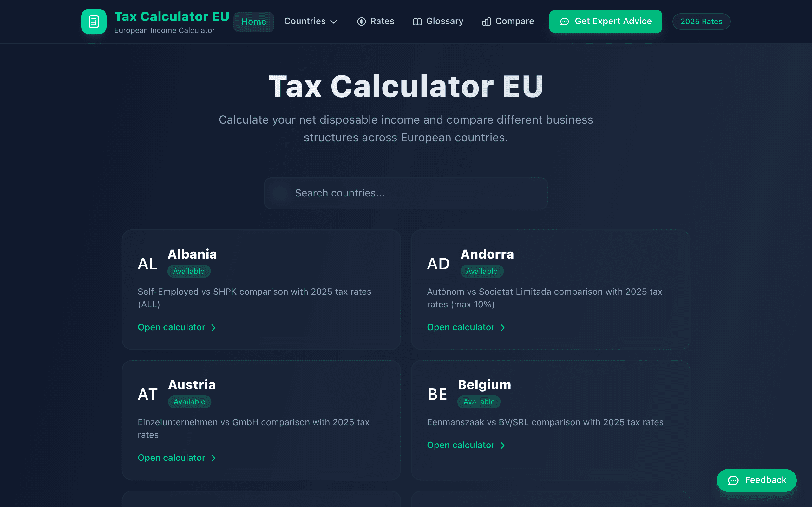Click the Search countries input field

click(x=405, y=193)
